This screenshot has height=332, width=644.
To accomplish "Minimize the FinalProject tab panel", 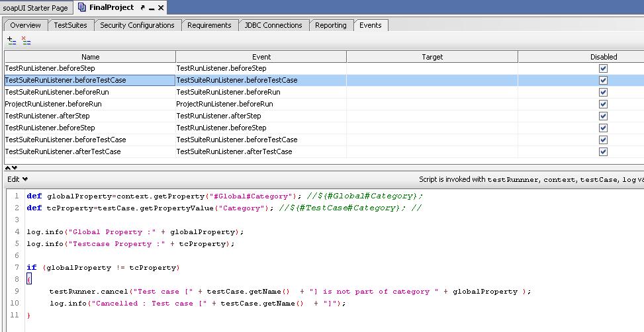I will click(x=151, y=8).
